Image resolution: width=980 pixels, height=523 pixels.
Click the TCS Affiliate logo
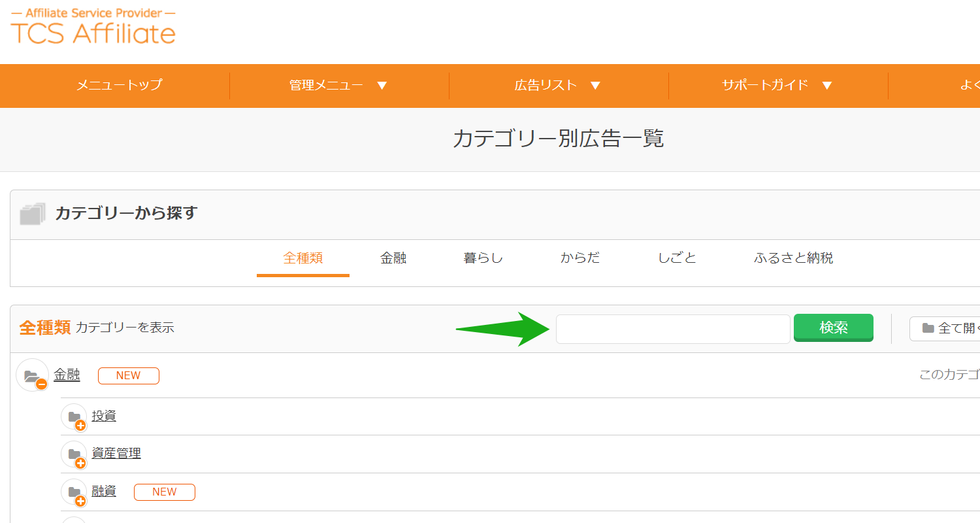[93, 26]
